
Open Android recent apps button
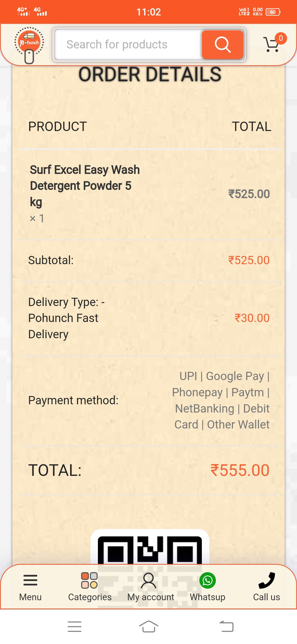coord(75,627)
